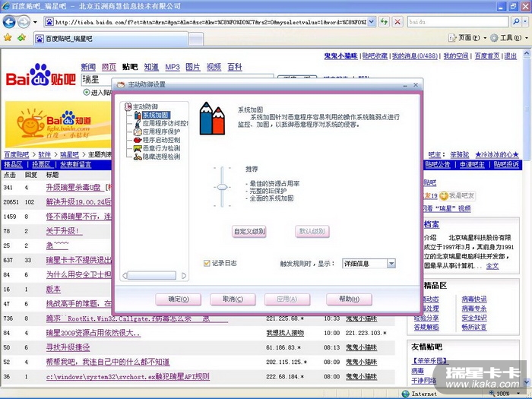
Task: Click the Add to Favorites icon
Action: (x=22, y=37)
